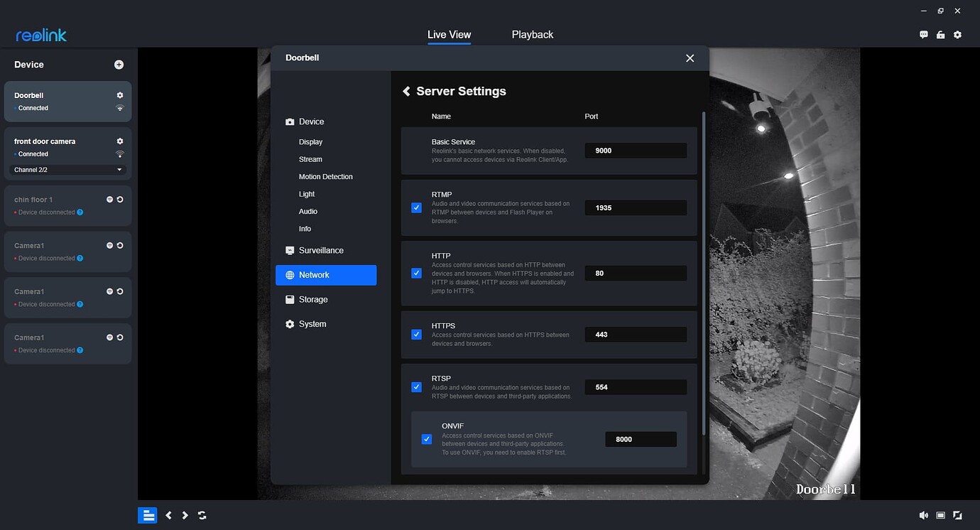Disable the HTTPS service checkbox
This screenshot has width=980, height=530.
pyautogui.click(x=416, y=334)
